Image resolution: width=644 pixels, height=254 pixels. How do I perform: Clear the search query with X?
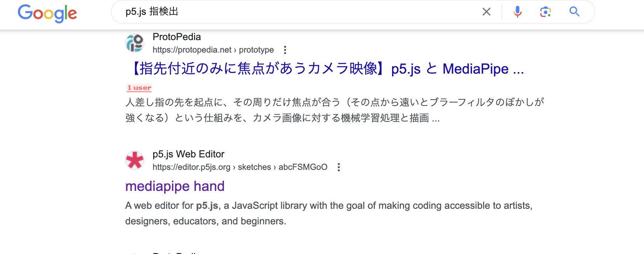(486, 12)
